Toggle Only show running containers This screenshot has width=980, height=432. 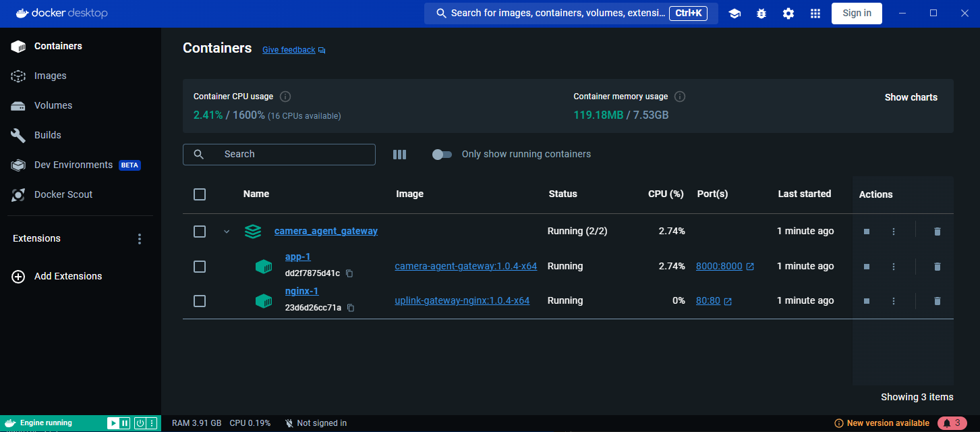[442, 155]
